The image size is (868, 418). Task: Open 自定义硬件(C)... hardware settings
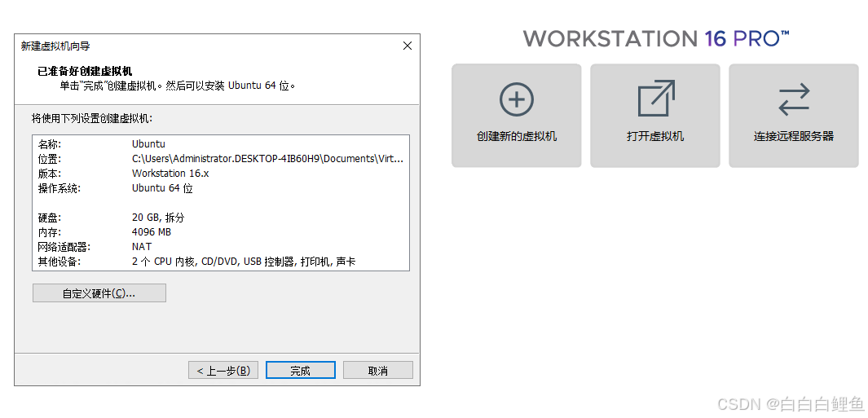pyautogui.click(x=99, y=293)
